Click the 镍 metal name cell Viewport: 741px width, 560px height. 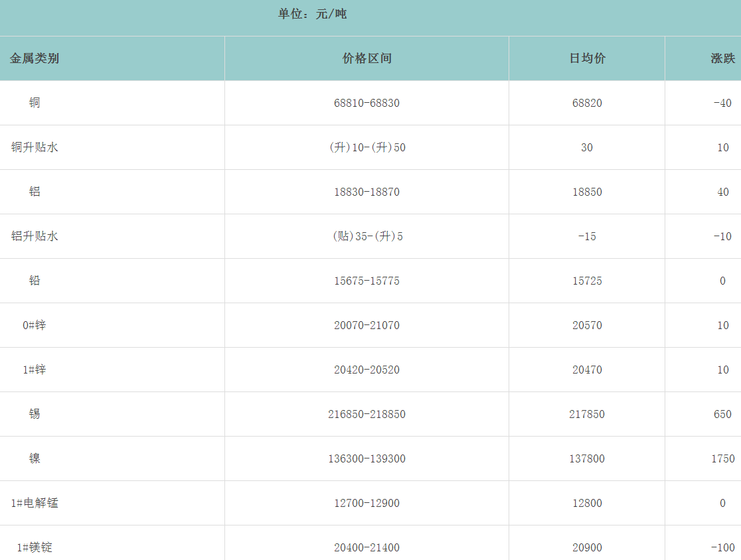[x=35, y=458]
